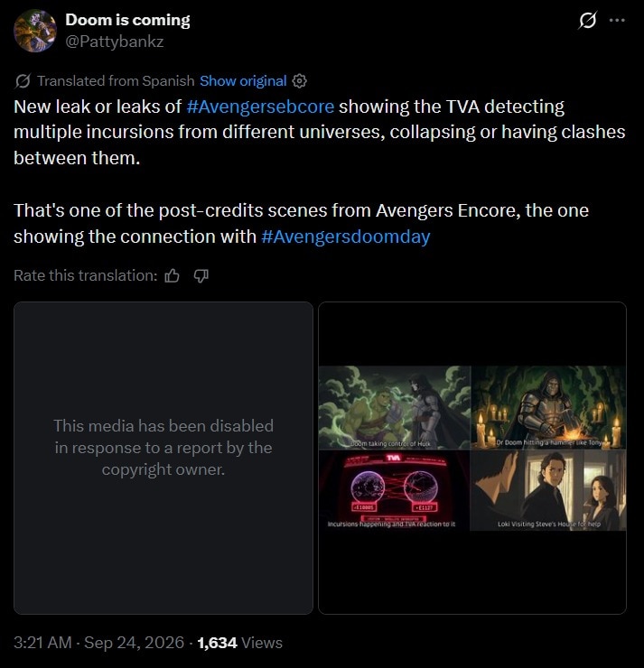This screenshot has height=668, width=644.
Task: Open the Dr Doom hitting hammer panel
Action: tap(548, 407)
